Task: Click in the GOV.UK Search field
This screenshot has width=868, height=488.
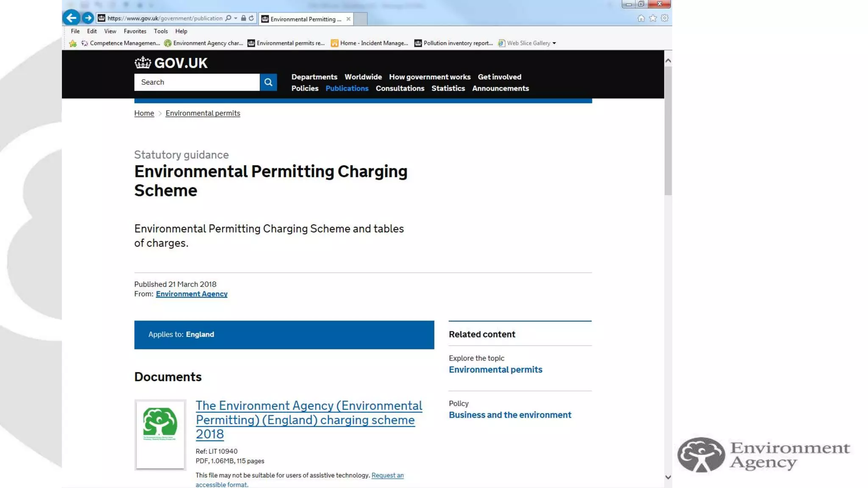Action: point(197,82)
